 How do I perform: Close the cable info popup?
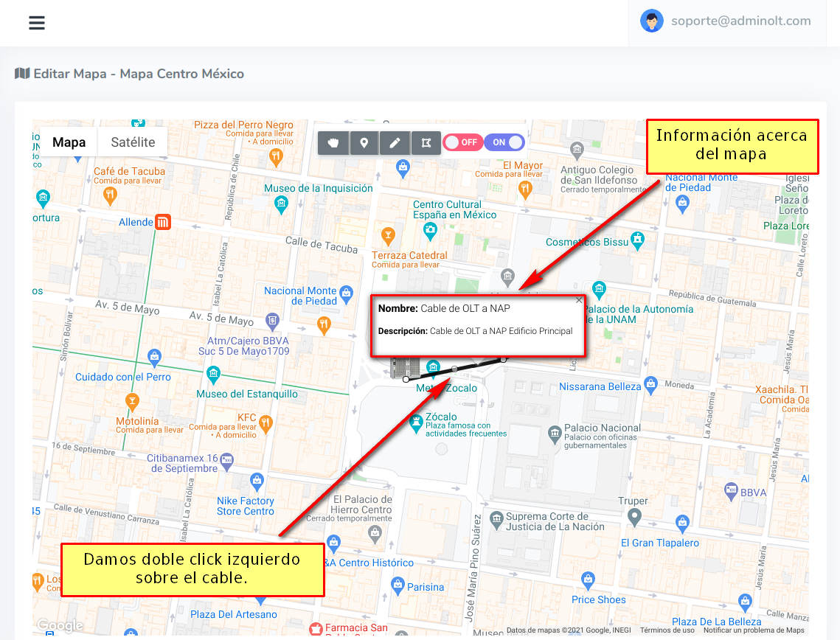(579, 300)
